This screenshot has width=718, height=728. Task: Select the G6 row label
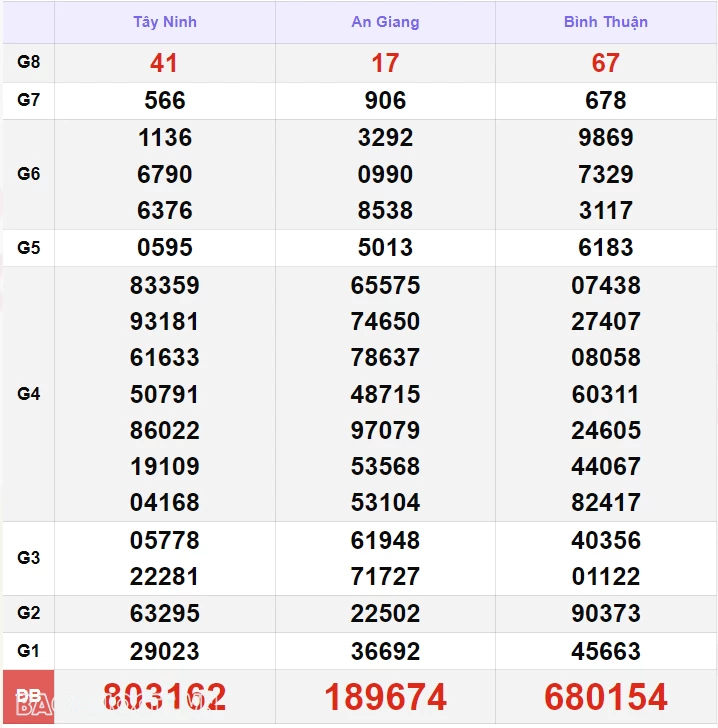(29, 174)
